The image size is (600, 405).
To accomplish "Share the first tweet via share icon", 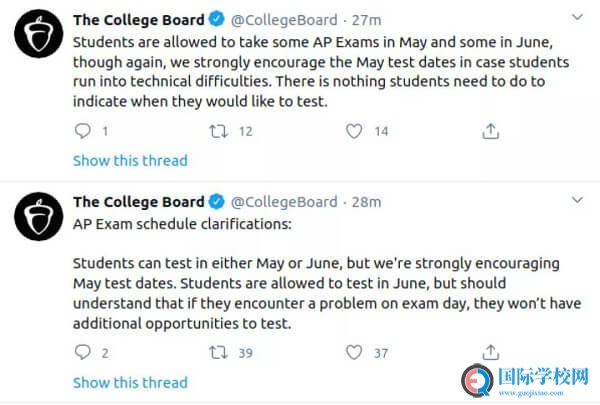I will click(490, 131).
